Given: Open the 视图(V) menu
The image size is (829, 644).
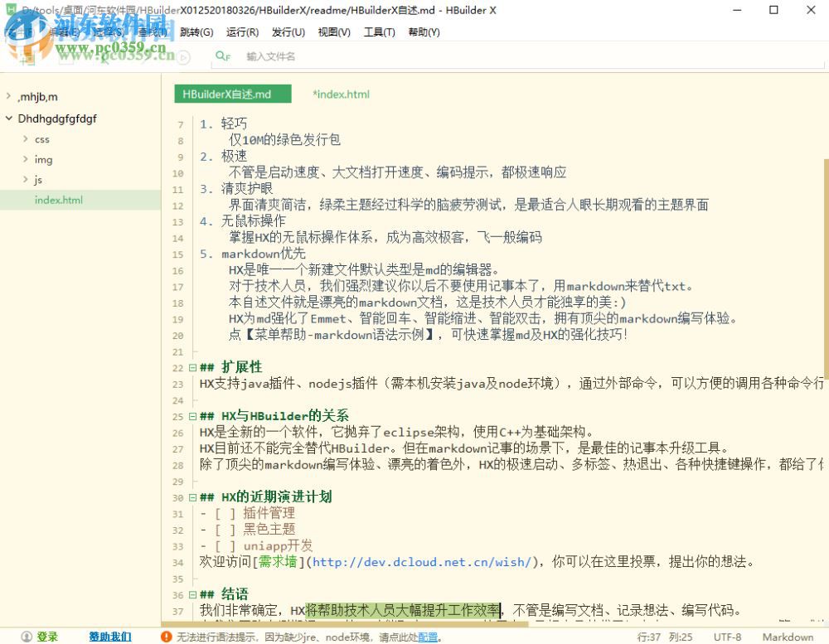Looking at the screenshot, I should (334, 32).
